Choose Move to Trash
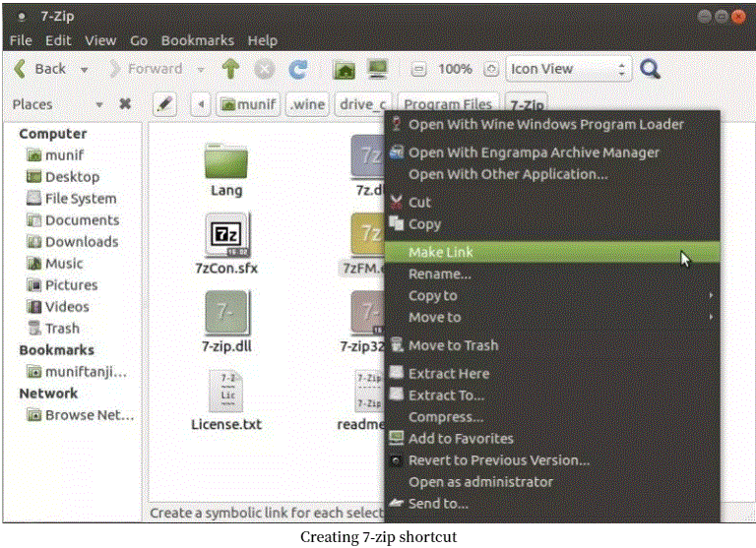 point(552,345)
